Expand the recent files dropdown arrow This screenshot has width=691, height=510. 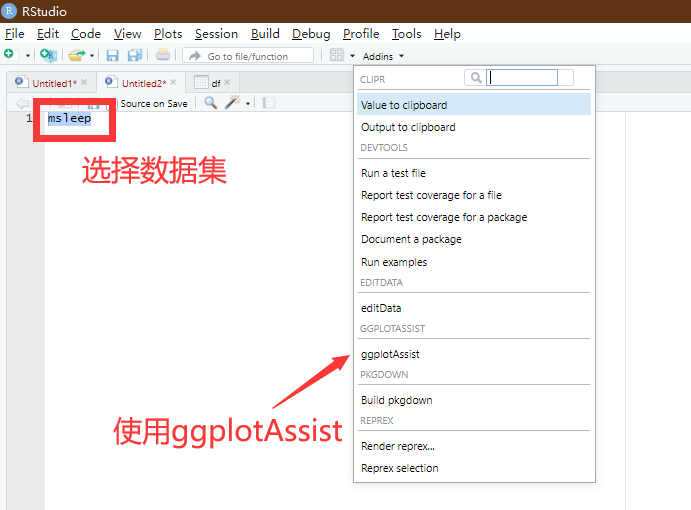click(92, 56)
